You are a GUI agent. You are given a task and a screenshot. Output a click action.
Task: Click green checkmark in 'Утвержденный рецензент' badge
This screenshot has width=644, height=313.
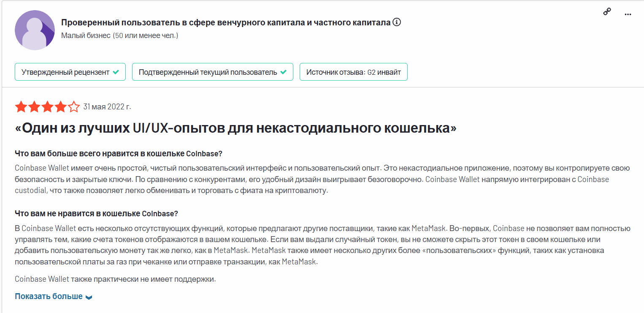(116, 72)
